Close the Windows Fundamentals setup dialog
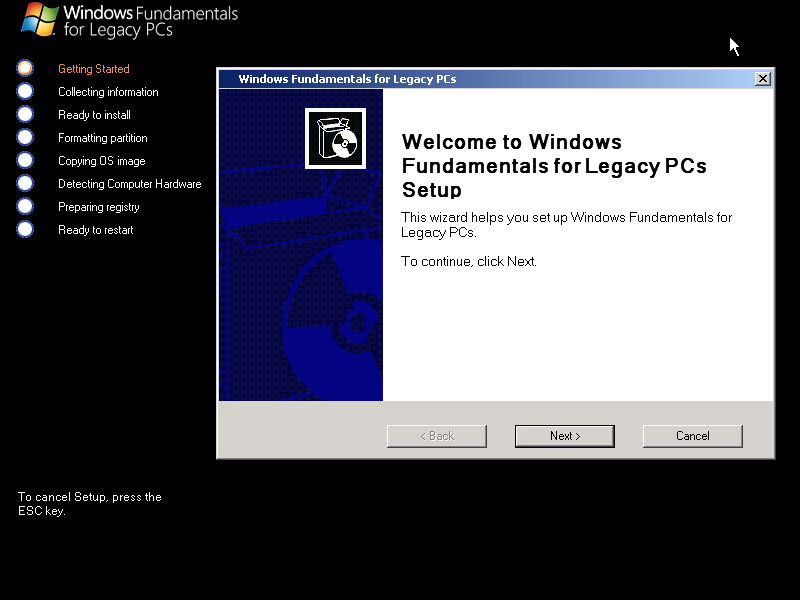This screenshot has height=600, width=800. tap(763, 79)
